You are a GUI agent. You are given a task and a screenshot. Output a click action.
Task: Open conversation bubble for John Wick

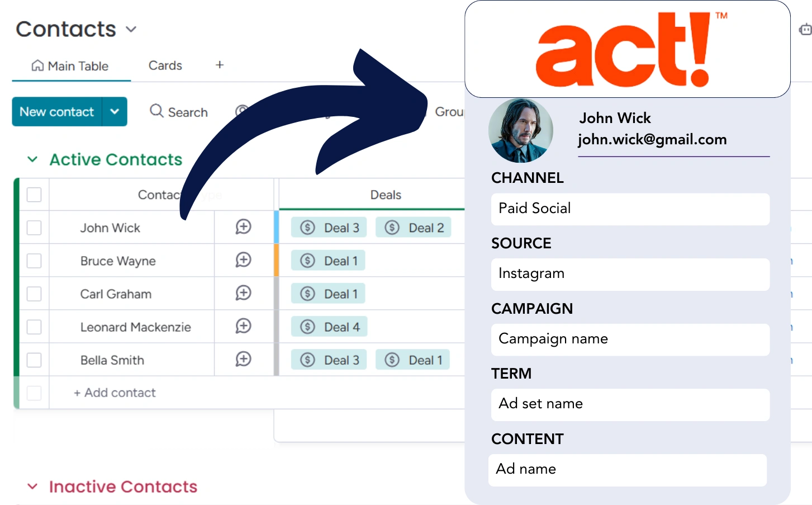(x=243, y=227)
